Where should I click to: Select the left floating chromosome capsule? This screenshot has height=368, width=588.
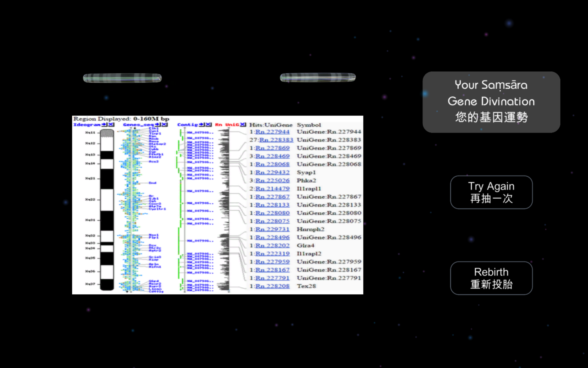tap(122, 78)
